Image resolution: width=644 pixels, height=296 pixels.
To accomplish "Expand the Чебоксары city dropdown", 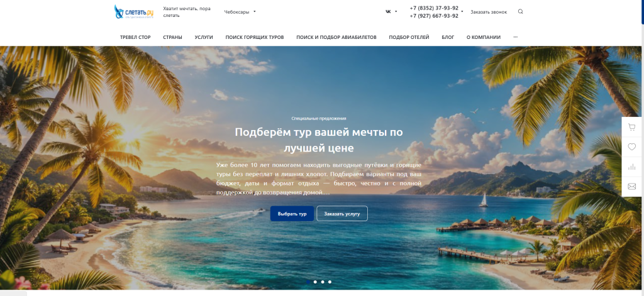I will coord(240,12).
